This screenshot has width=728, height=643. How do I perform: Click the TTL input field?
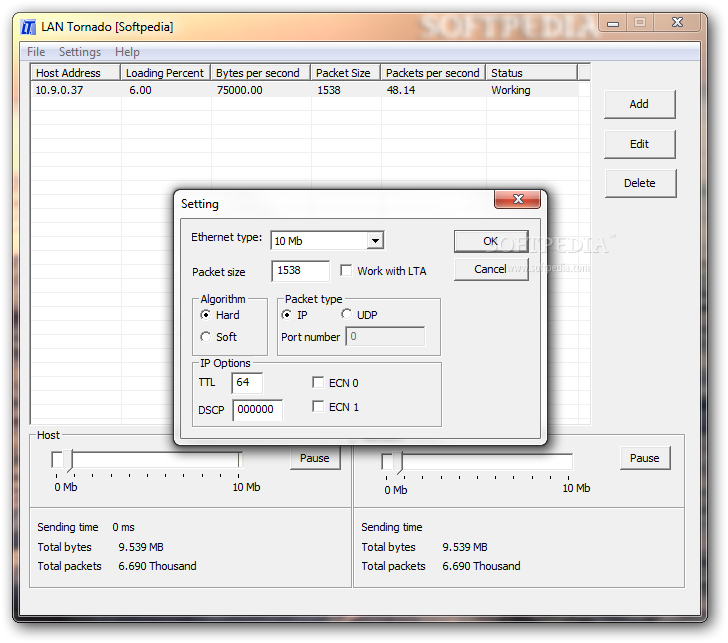pyautogui.click(x=247, y=383)
